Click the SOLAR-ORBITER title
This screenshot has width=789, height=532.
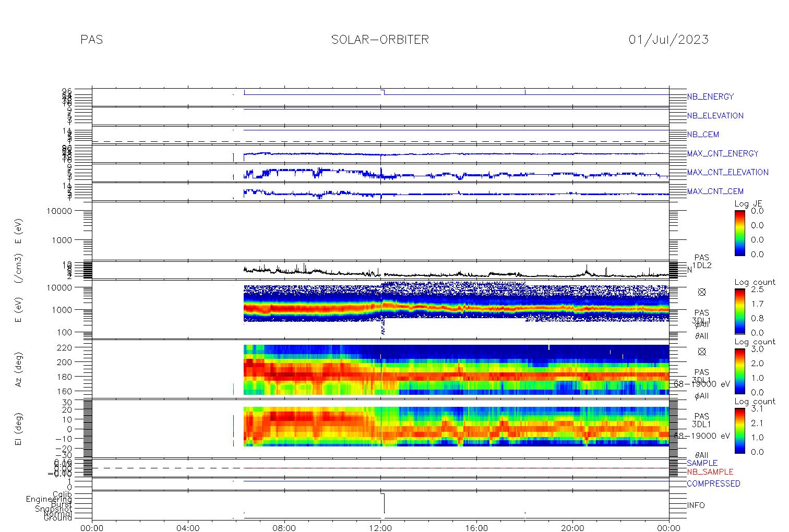pyautogui.click(x=380, y=40)
